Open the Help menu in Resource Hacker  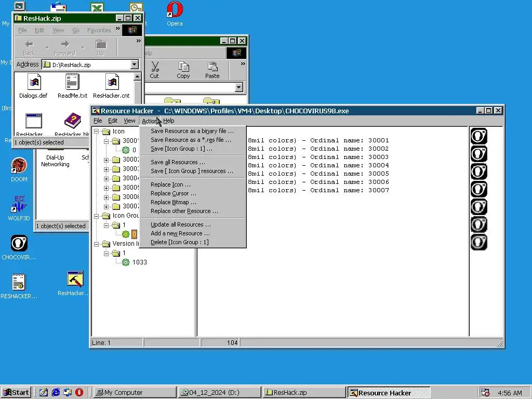(x=169, y=121)
